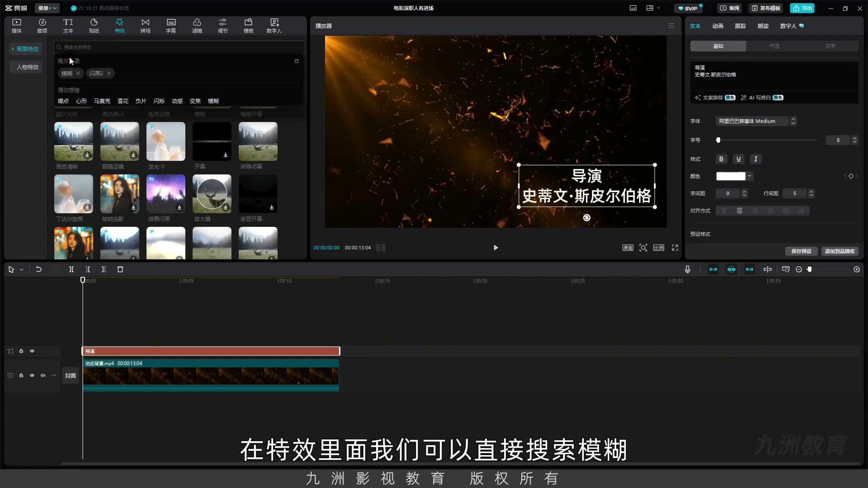The width and height of the screenshot is (868, 488).
Task: Add keyframe for text color
Action: tap(851, 176)
